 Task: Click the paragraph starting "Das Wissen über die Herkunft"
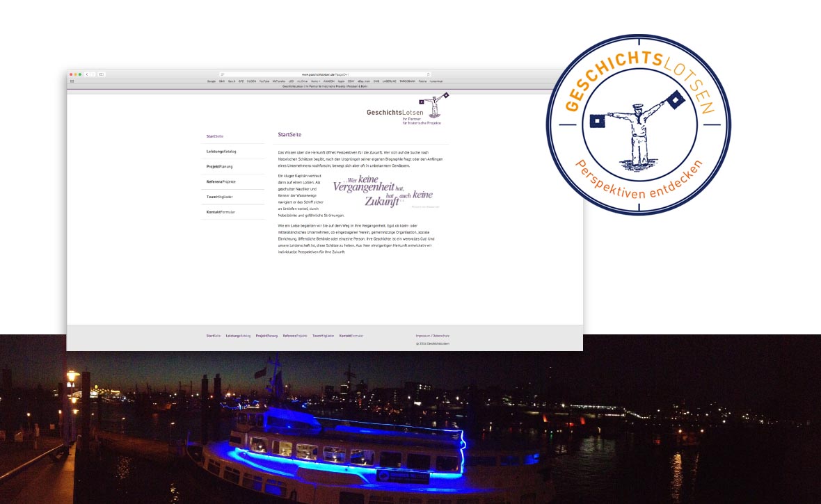361,158
